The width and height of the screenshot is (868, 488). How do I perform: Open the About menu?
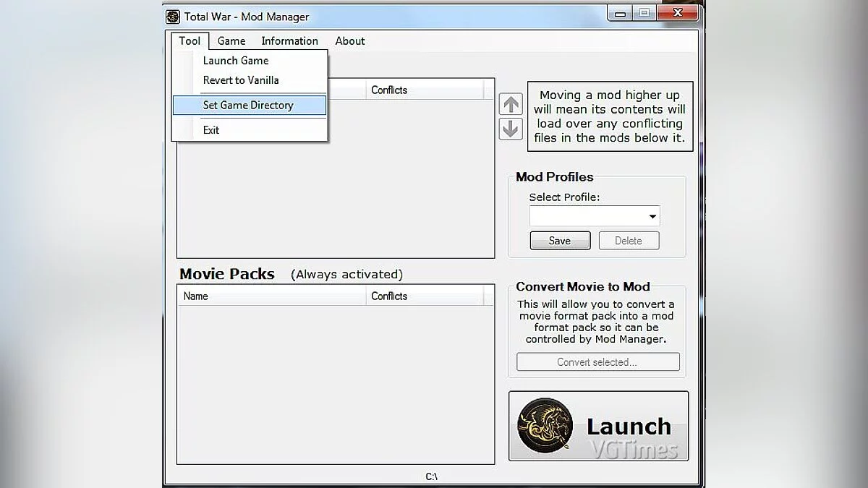pos(350,41)
